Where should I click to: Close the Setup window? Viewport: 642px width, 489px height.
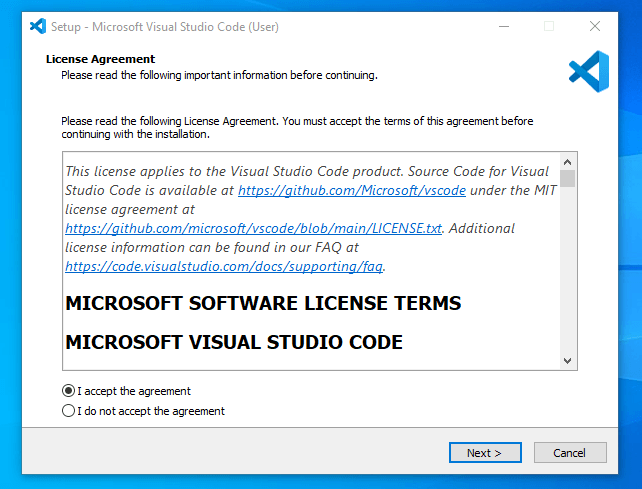point(595,26)
